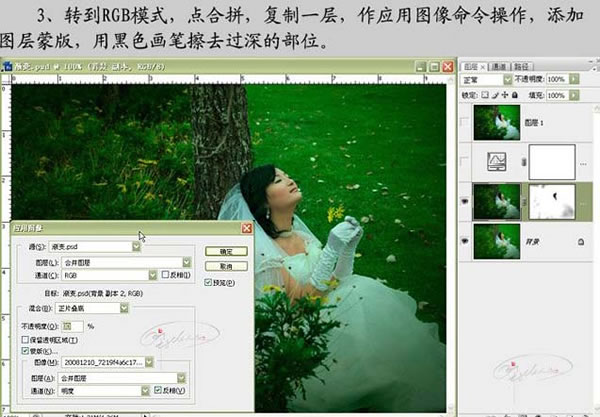Select the curves adjustment layer icon
Image resolution: width=600 pixels, height=417 pixels.
pyautogui.click(x=497, y=161)
